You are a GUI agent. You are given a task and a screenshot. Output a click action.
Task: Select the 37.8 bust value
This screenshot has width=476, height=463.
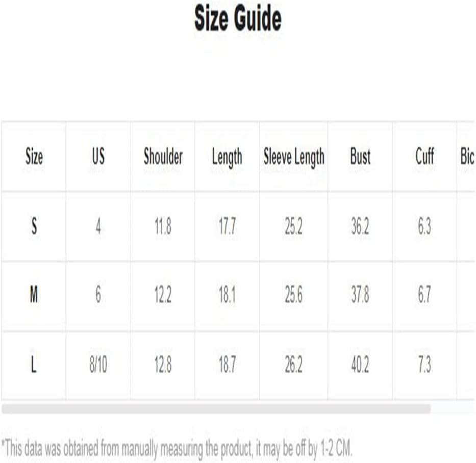tap(360, 295)
